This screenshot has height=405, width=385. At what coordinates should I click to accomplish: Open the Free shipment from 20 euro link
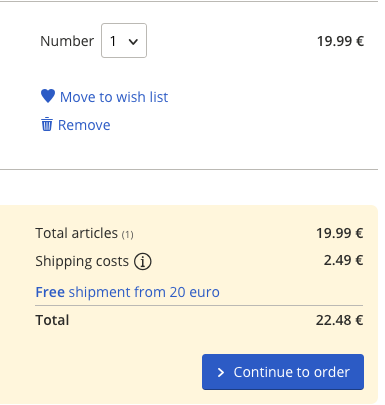(x=127, y=292)
